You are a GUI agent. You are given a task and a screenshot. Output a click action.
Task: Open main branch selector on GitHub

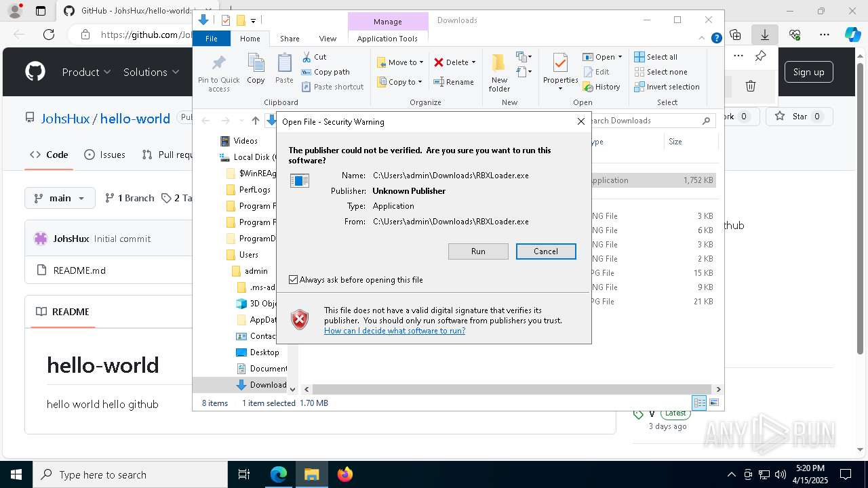(60, 198)
